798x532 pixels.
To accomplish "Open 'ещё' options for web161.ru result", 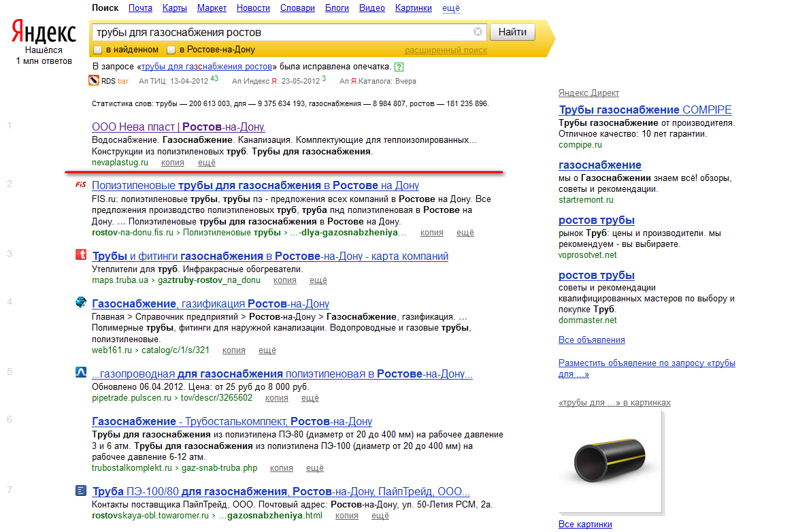I will pyautogui.click(x=267, y=350).
